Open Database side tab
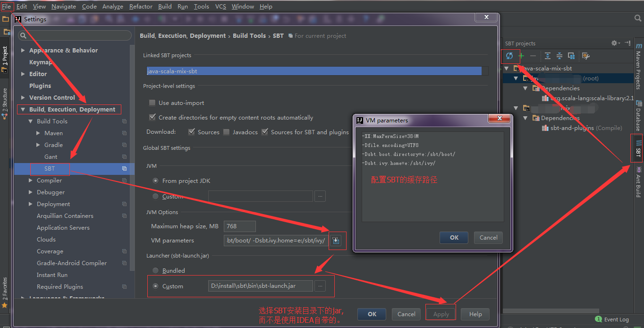 tap(639, 116)
